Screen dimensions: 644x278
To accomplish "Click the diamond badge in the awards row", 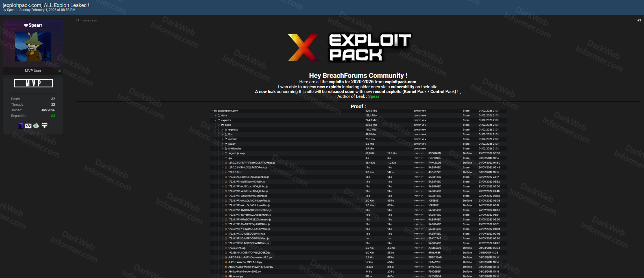I will (x=45, y=125).
